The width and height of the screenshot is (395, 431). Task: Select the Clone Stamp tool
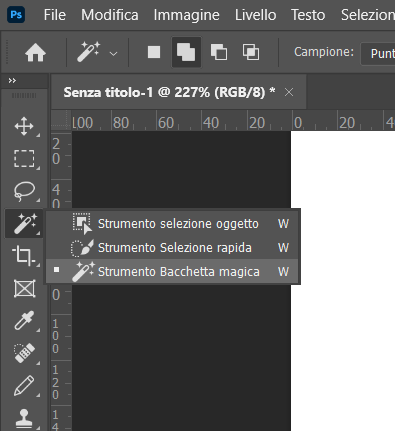24,418
